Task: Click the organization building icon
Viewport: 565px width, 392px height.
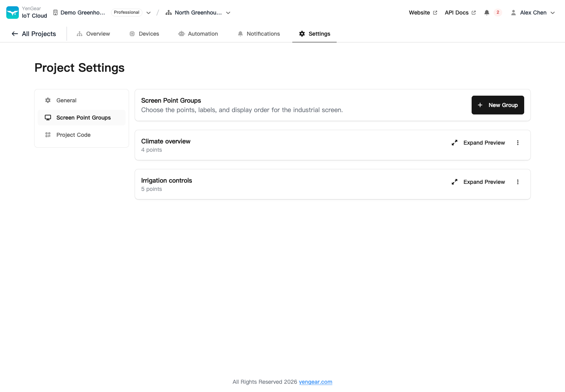Action: pos(55,13)
